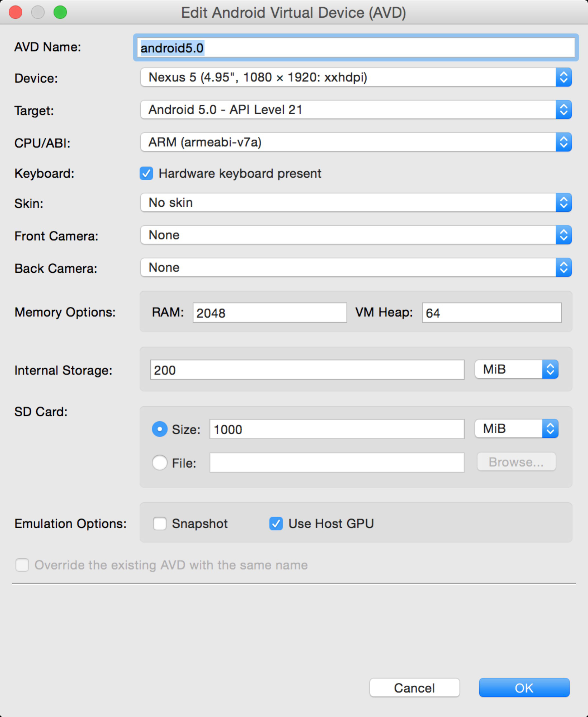The image size is (588, 717).
Task: Click in the AVD Name field
Action: (x=356, y=48)
